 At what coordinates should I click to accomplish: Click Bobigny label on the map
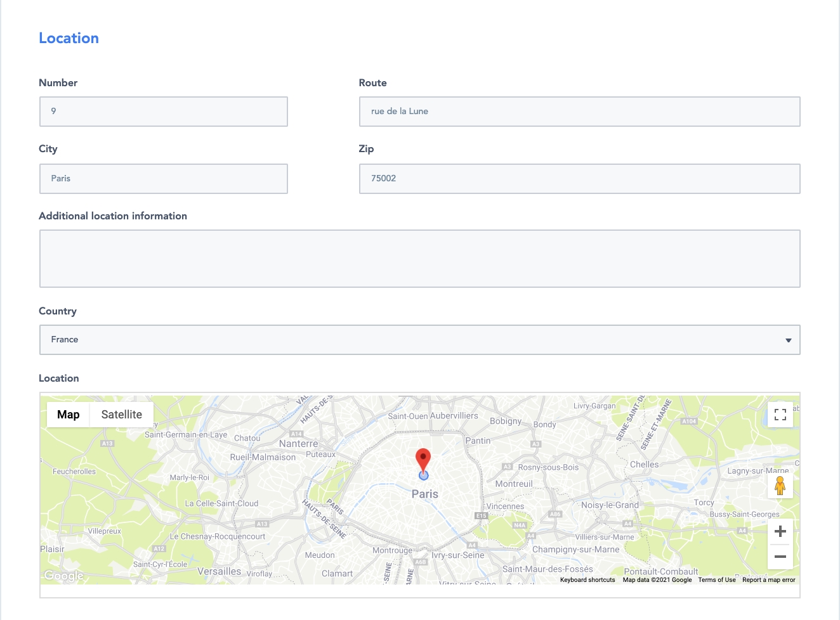click(506, 421)
